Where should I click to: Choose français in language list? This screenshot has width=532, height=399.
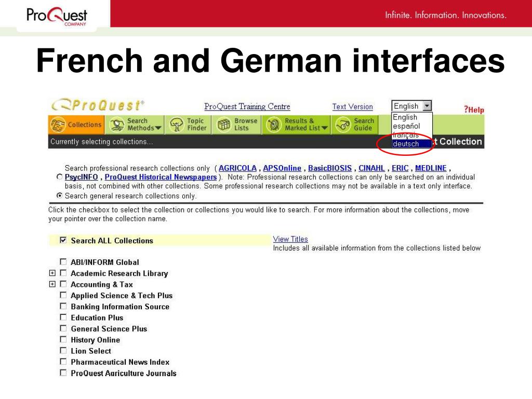pos(412,135)
